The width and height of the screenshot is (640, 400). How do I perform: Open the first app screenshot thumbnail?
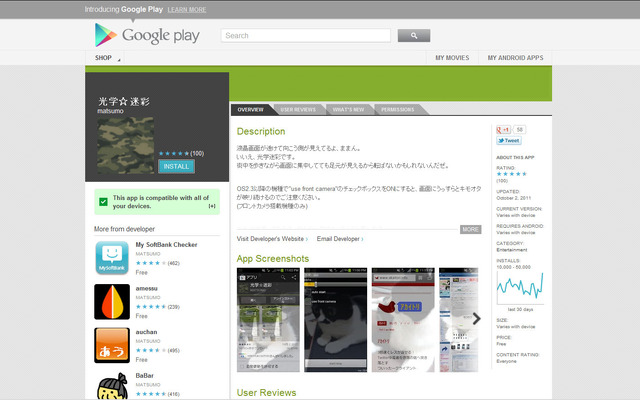(268, 320)
